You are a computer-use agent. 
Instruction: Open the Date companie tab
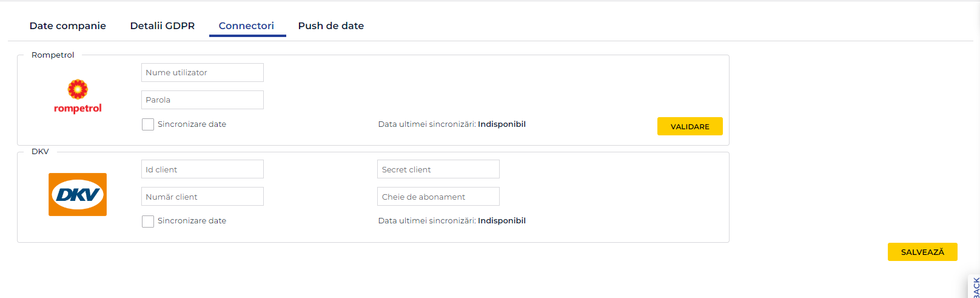[68, 25]
